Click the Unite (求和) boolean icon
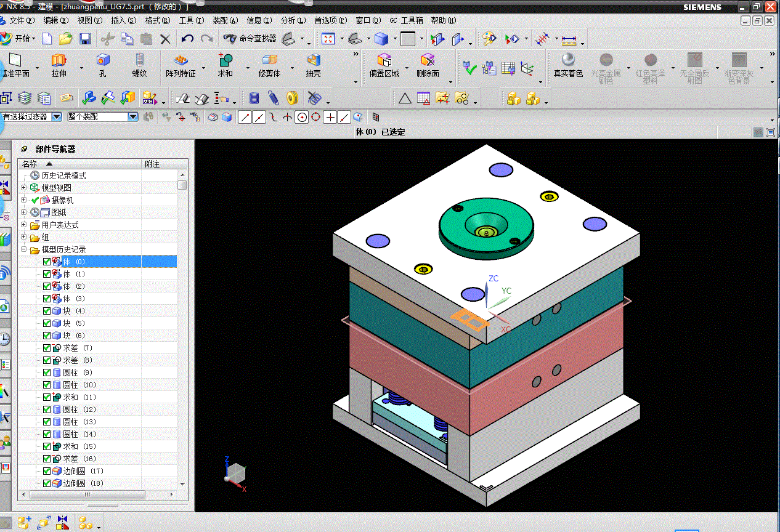The width and height of the screenshot is (780, 532). 225,60
